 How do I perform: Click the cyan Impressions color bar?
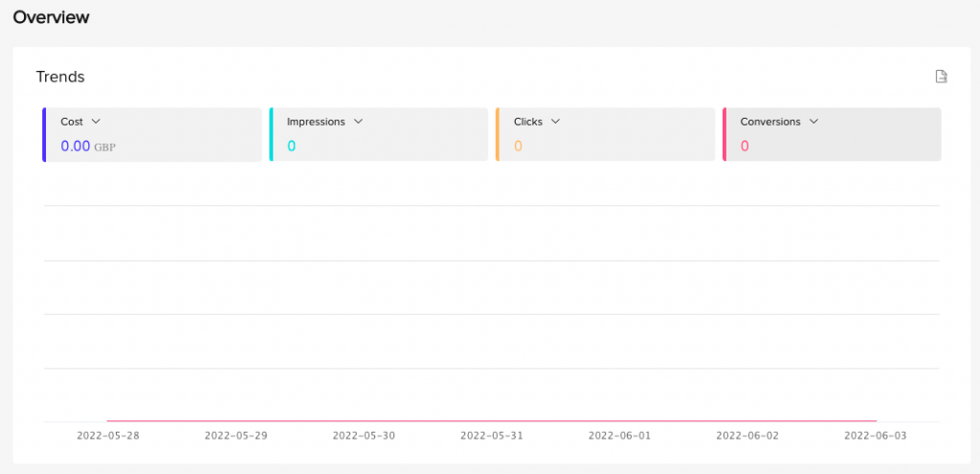click(x=271, y=134)
